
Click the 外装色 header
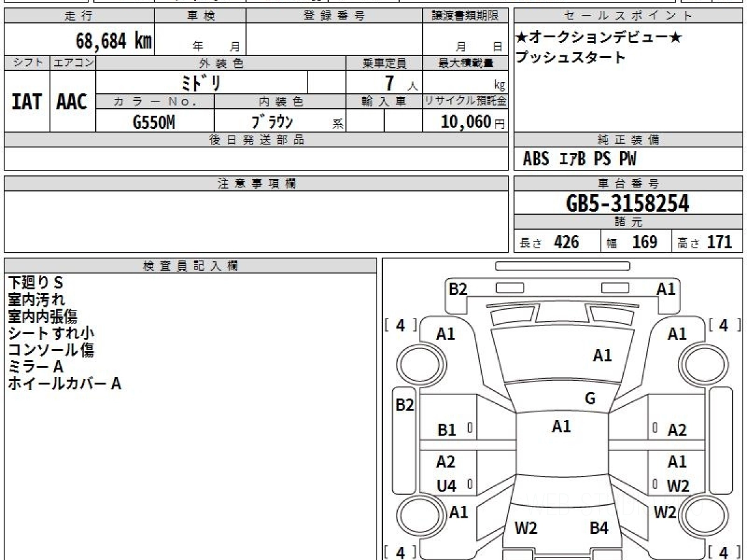(221, 63)
